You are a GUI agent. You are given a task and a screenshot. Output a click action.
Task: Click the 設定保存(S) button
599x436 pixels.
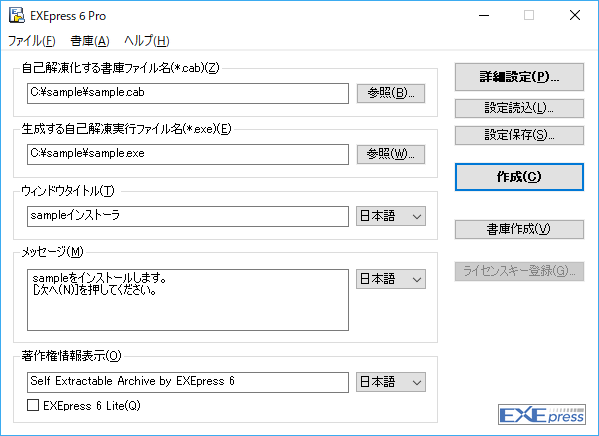click(519, 135)
